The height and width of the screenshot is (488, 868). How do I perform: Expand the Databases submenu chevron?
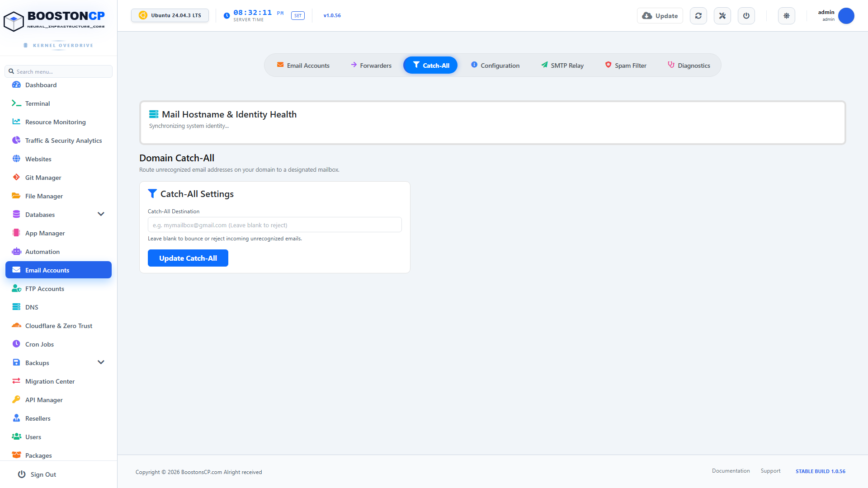coord(101,214)
